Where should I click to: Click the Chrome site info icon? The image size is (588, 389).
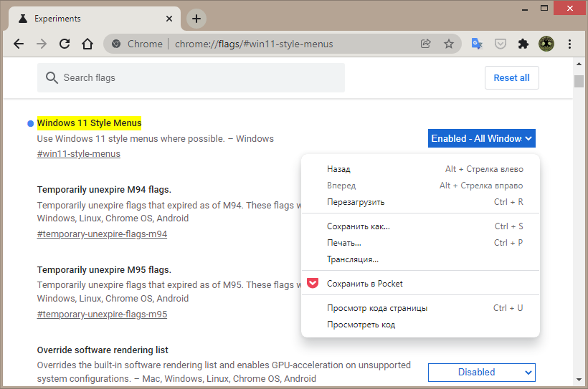coord(116,44)
